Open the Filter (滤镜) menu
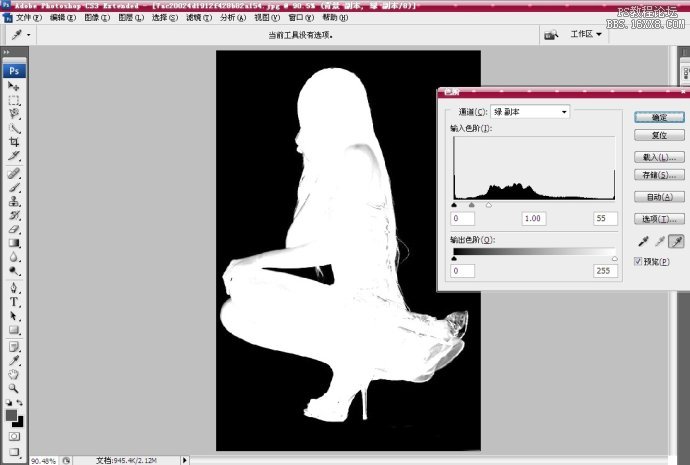Screen dimensions: 690x465 tap(199, 18)
